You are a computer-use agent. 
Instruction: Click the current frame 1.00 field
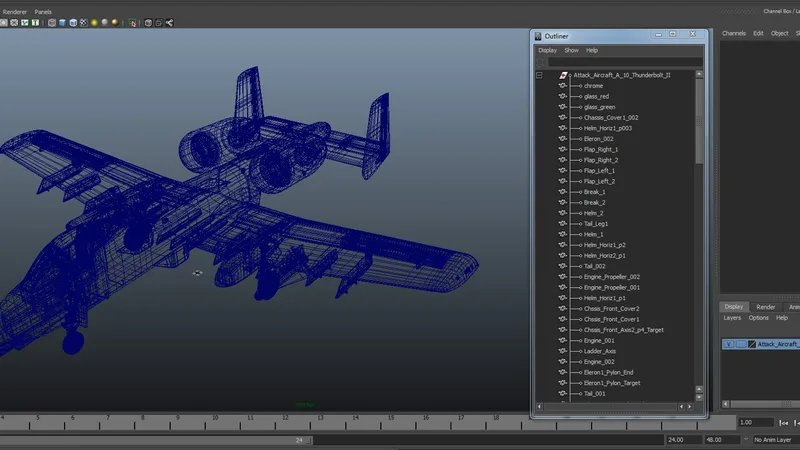tap(756, 422)
